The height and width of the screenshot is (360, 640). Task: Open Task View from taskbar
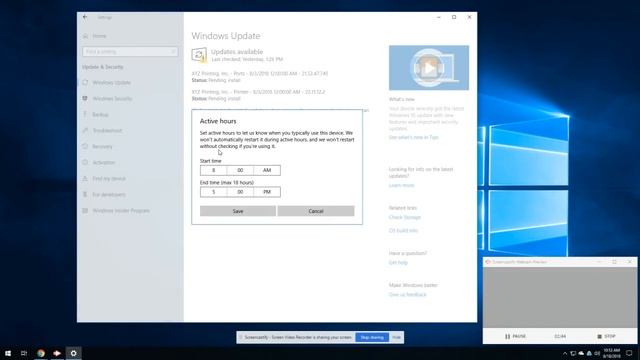pyautogui.click(x=24, y=353)
